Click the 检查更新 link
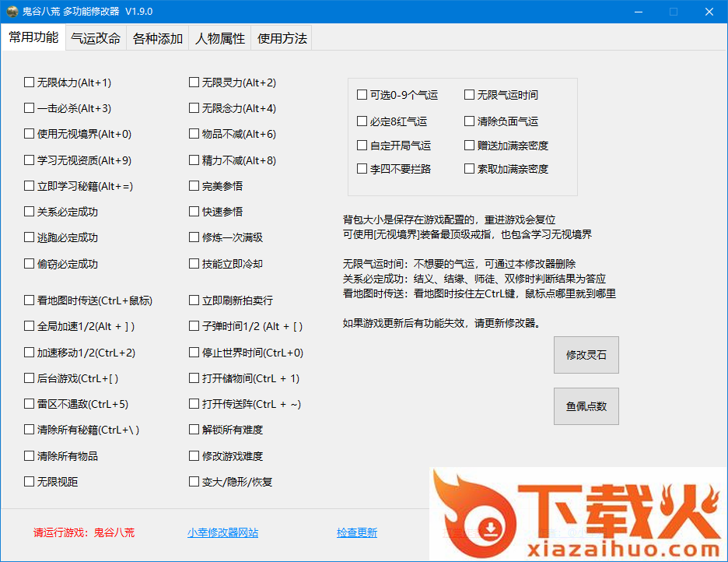This screenshot has width=728, height=562. pyautogui.click(x=356, y=532)
